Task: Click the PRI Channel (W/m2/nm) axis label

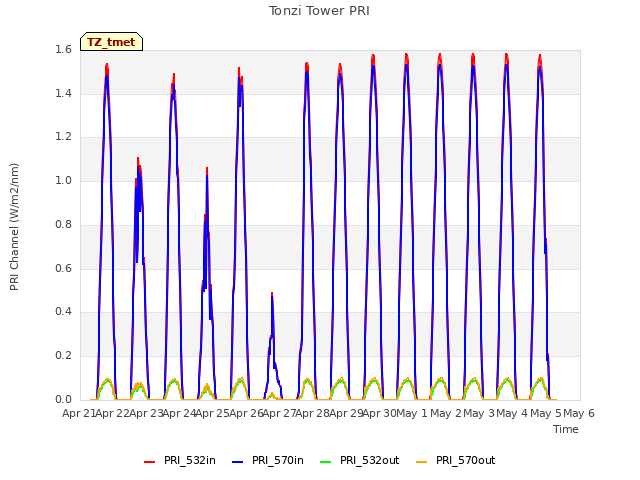Action: [x=14, y=227]
